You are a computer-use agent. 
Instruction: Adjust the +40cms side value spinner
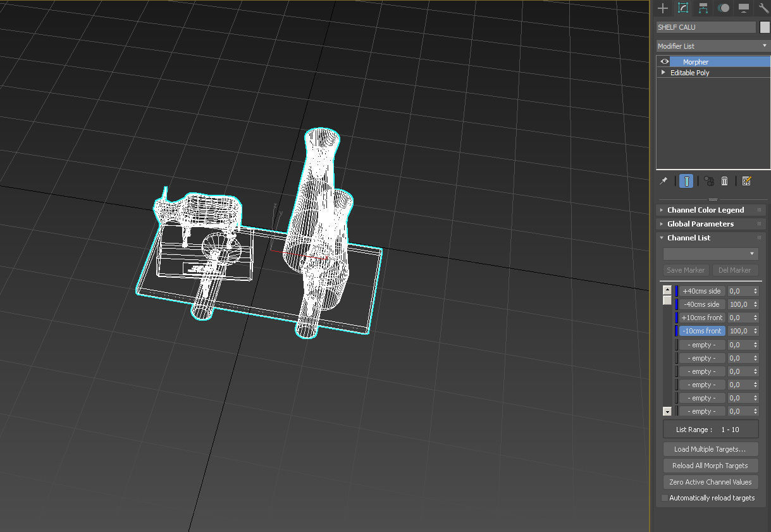[x=755, y=291]
